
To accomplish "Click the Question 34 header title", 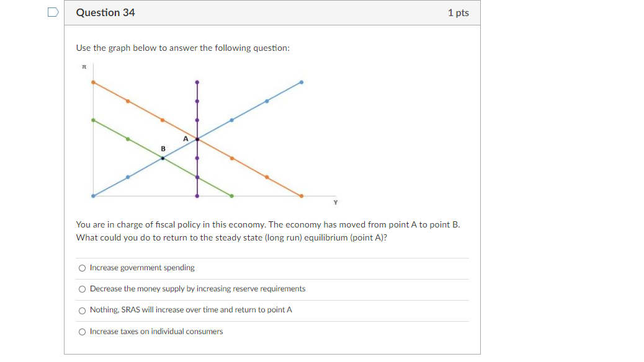I will point(105,13).
